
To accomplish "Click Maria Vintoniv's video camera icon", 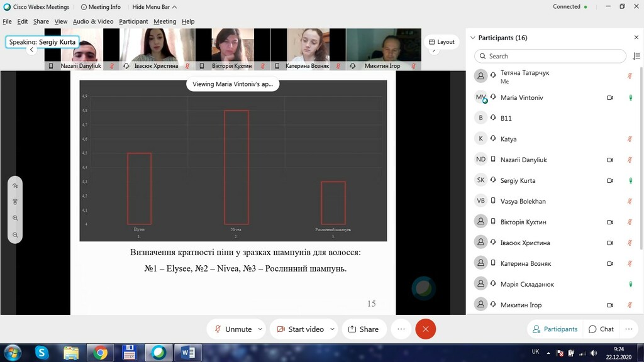I will [x=610, y=97].
